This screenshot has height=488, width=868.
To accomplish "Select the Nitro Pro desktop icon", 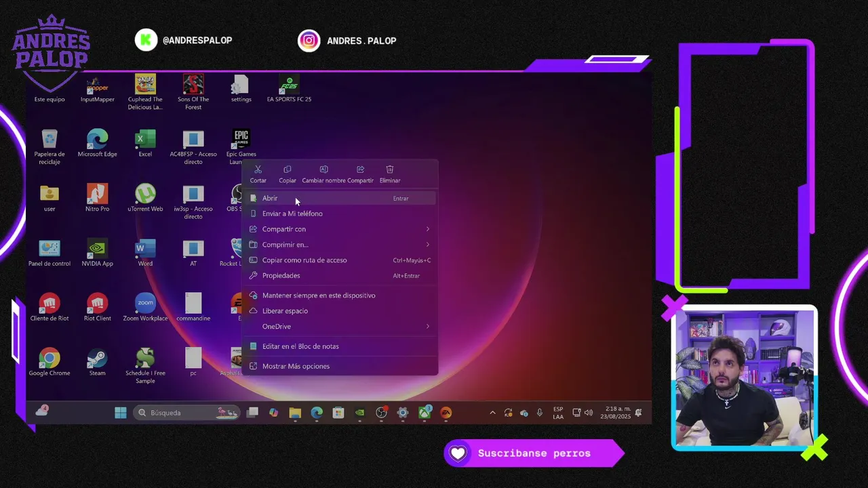I will click(98, 199).
